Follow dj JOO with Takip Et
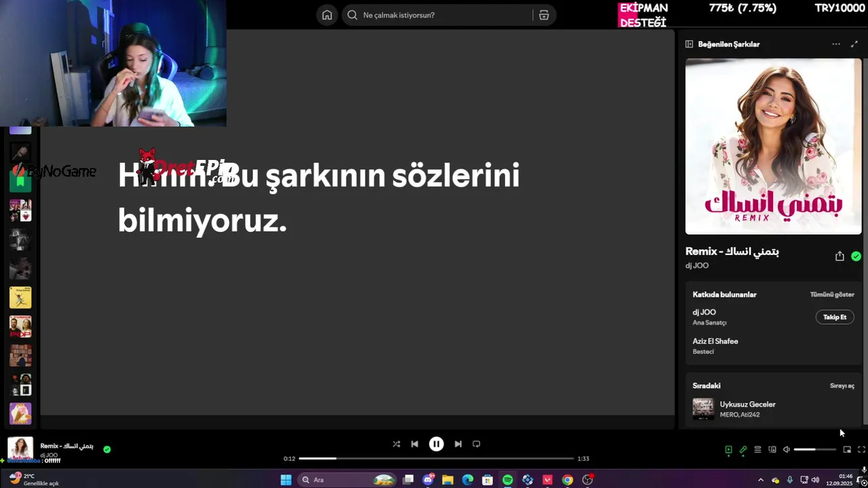868x488 pixels. pyautogui.click(x=835, y=317)
